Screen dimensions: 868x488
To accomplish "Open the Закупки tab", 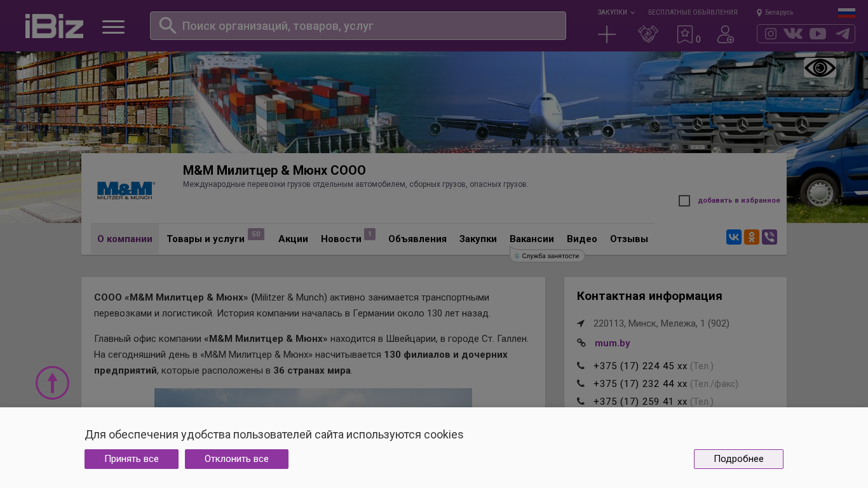I will [478, 239].
